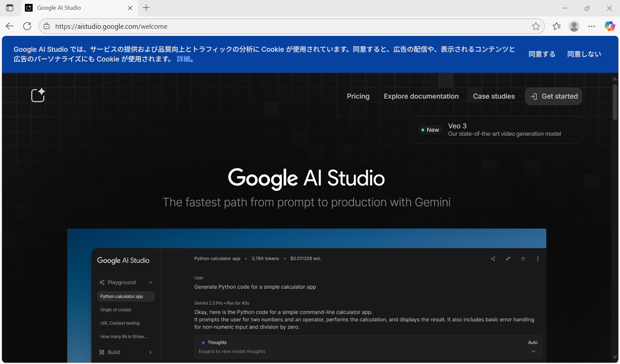Open browser Settings and more menu
This screenshot has height=364, width=620.
tap(592, 26)
